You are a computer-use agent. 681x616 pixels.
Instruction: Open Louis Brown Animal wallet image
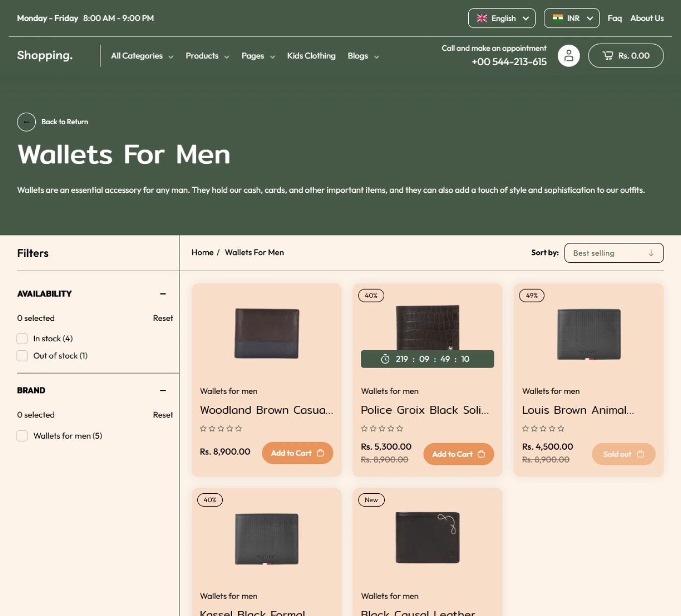click(x=589, y=334)
